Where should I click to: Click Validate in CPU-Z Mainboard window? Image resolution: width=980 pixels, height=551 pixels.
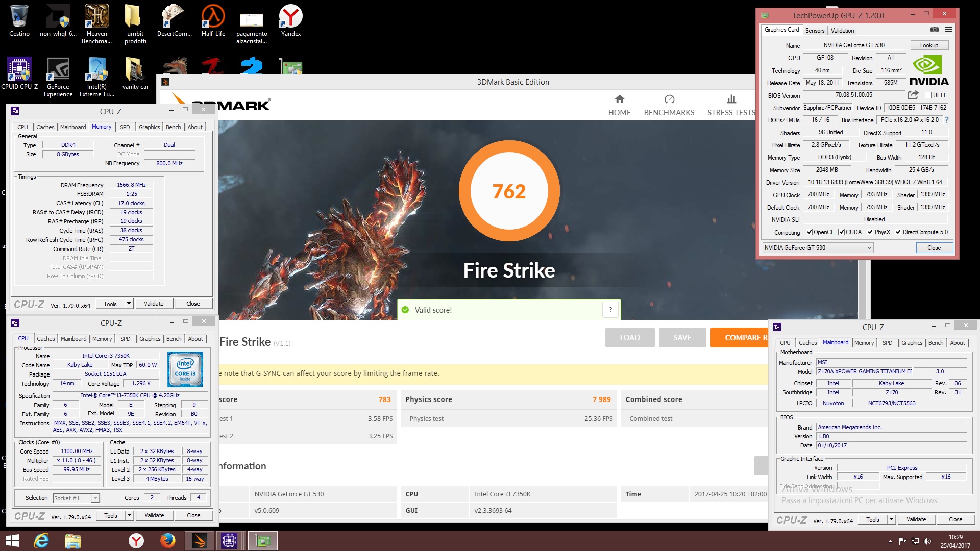pos(916,519)
